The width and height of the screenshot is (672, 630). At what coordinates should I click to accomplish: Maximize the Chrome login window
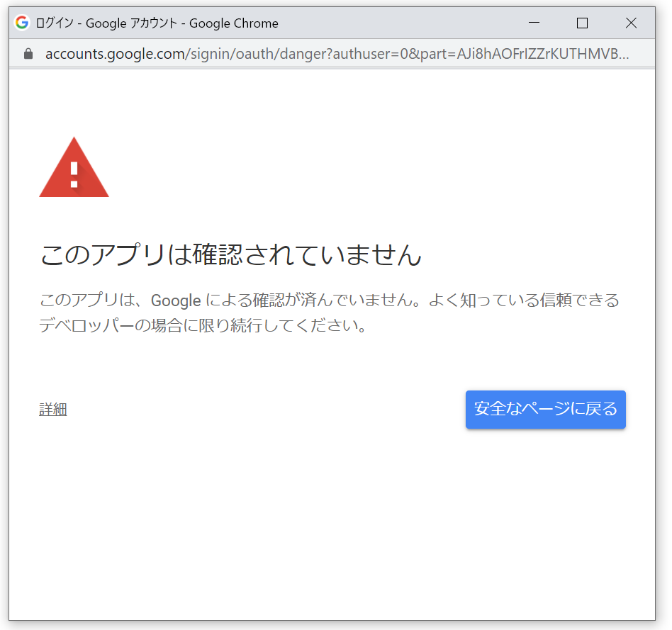(x=582, y=23)
